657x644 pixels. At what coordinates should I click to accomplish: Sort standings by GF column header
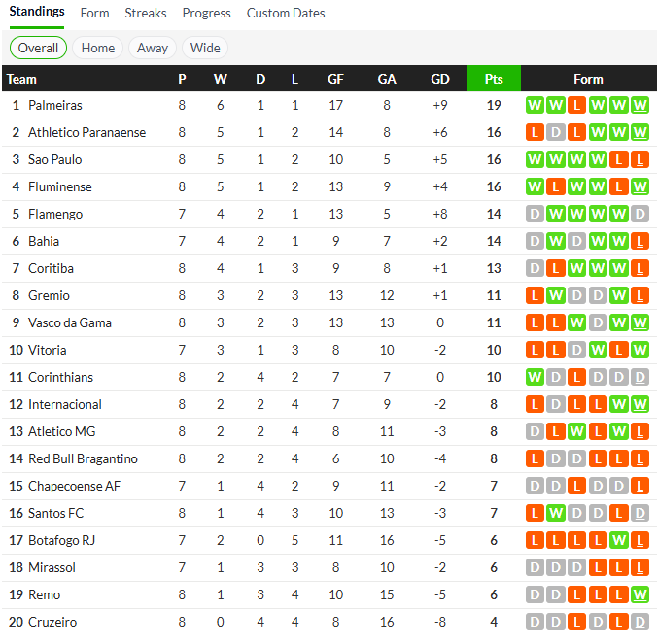coord(335,79)
